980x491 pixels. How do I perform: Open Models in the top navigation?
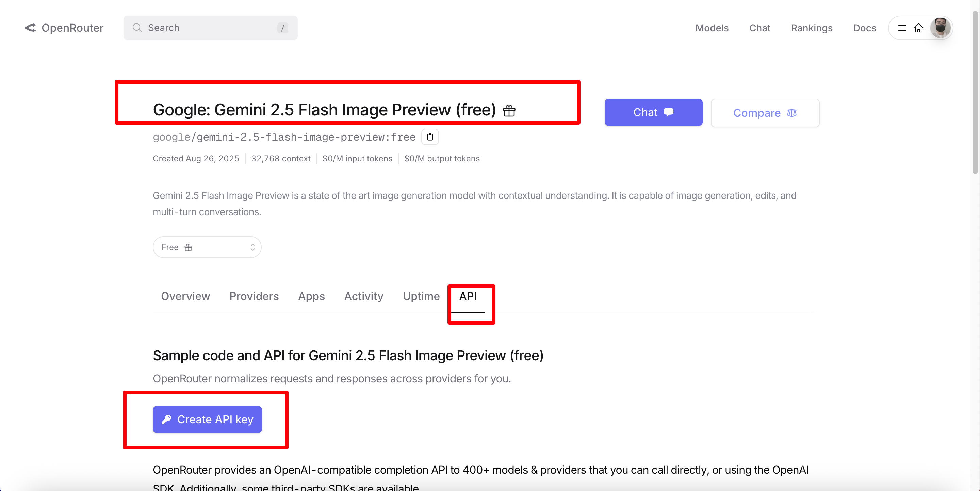[x=712, y=28]
